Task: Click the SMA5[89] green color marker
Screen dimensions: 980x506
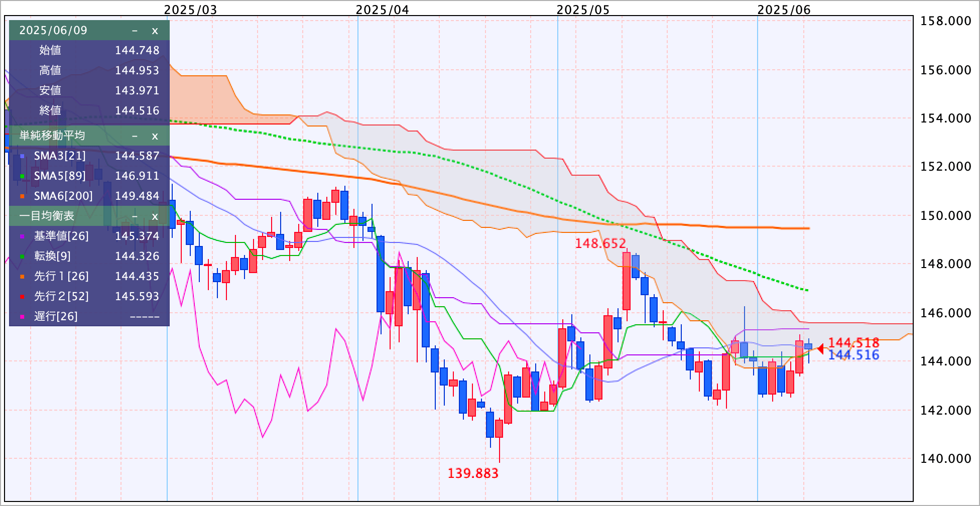Action: [x=22, y=176]
